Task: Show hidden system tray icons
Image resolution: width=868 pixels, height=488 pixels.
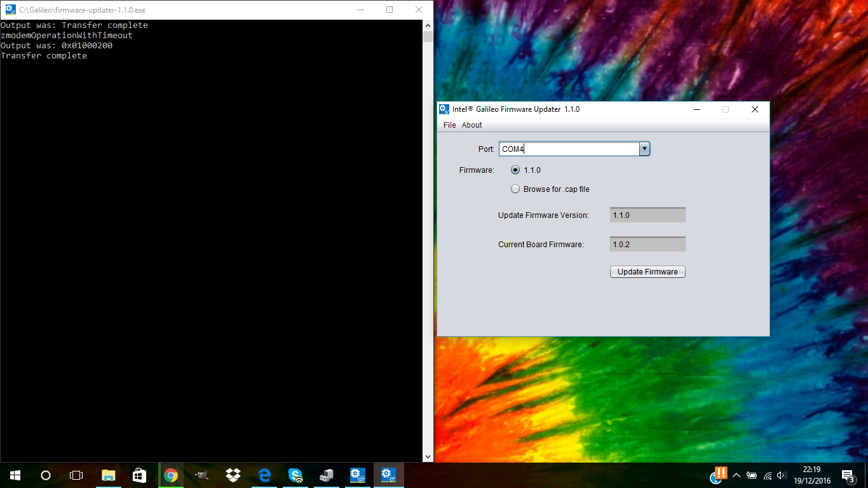Action: (x=736, y=475)
